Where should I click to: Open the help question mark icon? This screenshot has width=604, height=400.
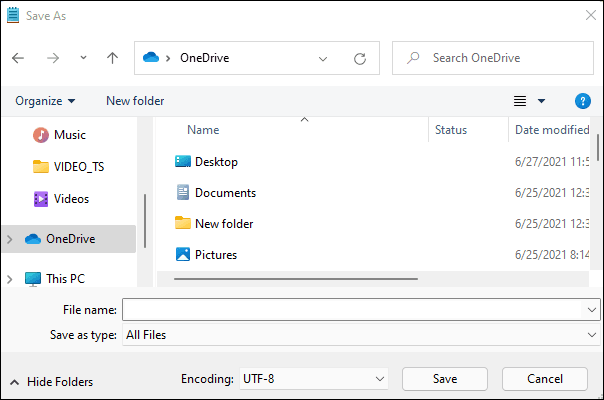coord(583,101)
